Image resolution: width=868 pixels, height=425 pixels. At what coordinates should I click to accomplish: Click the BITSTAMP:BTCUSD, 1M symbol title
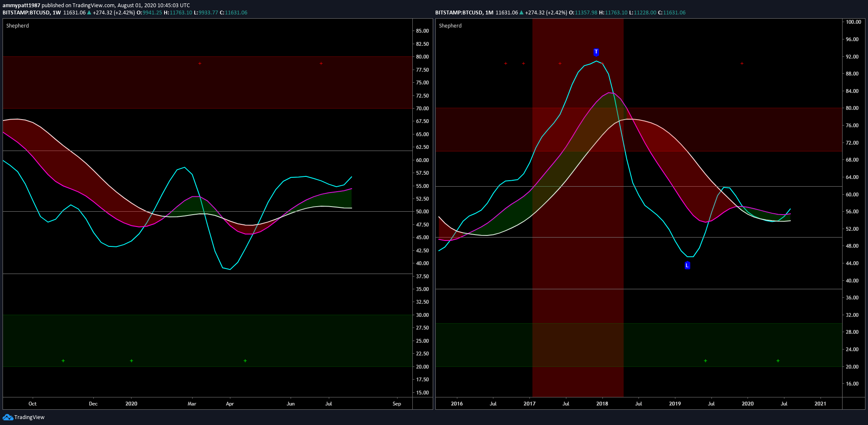[464, 13]
